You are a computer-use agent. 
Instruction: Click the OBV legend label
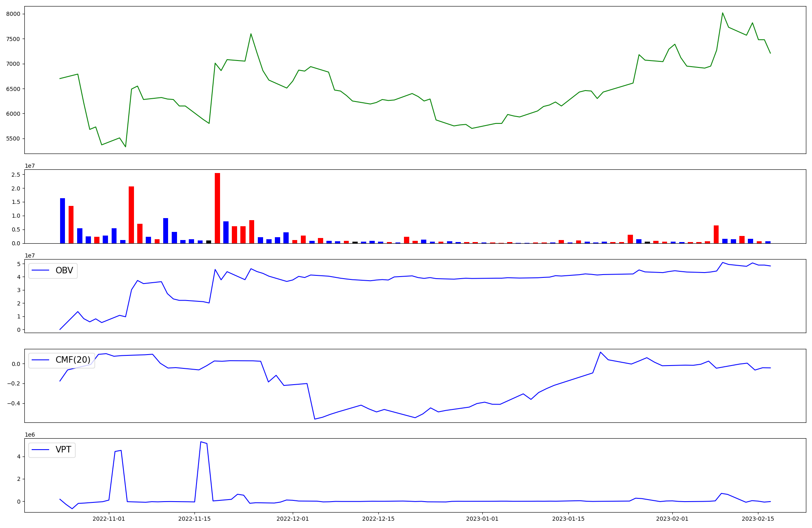pos(64,270)
